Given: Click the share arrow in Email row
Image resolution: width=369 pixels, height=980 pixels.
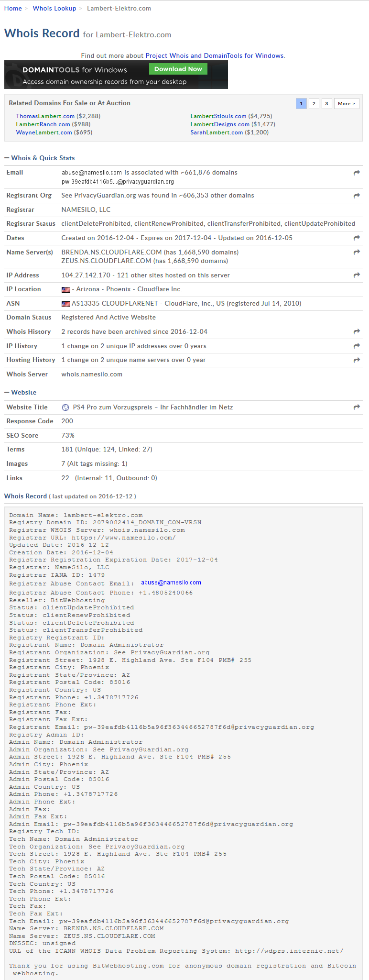Looking at the screenshot, I should tap(357, 173).
